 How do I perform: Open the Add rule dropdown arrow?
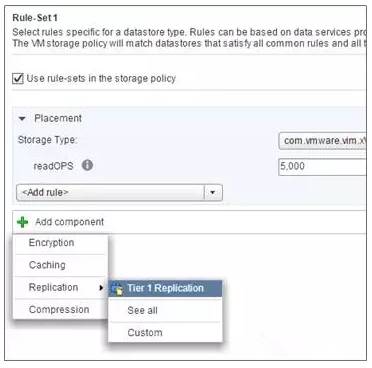(x=213, y=192)
